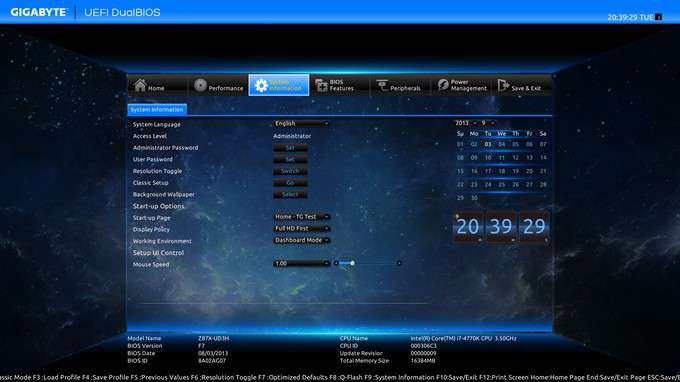Expand the System Language dropdown
Screen dimensions: 680x382
301,124
